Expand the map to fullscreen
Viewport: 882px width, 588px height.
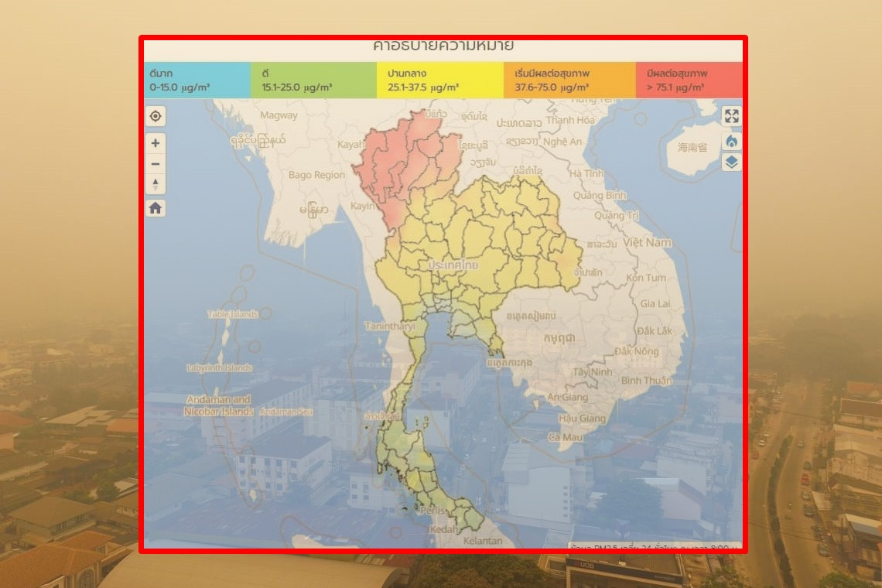[x=731, y=116]
